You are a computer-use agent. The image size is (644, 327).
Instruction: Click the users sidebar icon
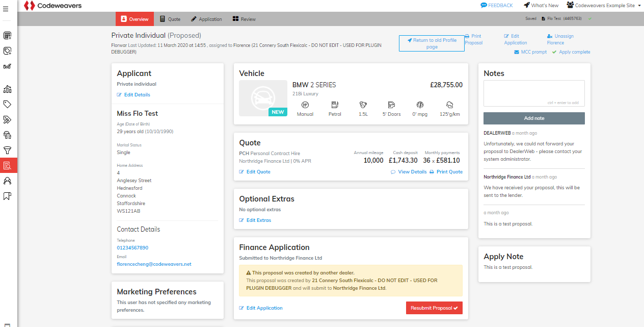(8, 181)
